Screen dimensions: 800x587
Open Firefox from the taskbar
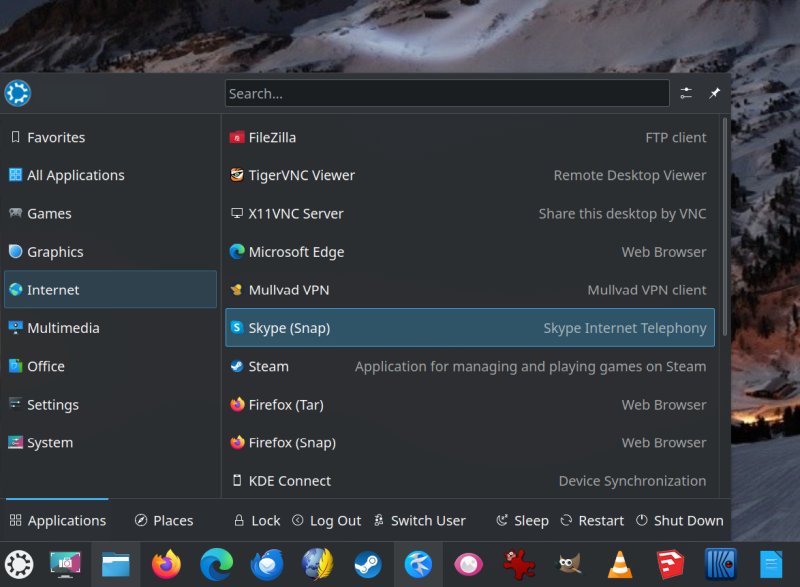pos(166,564)
